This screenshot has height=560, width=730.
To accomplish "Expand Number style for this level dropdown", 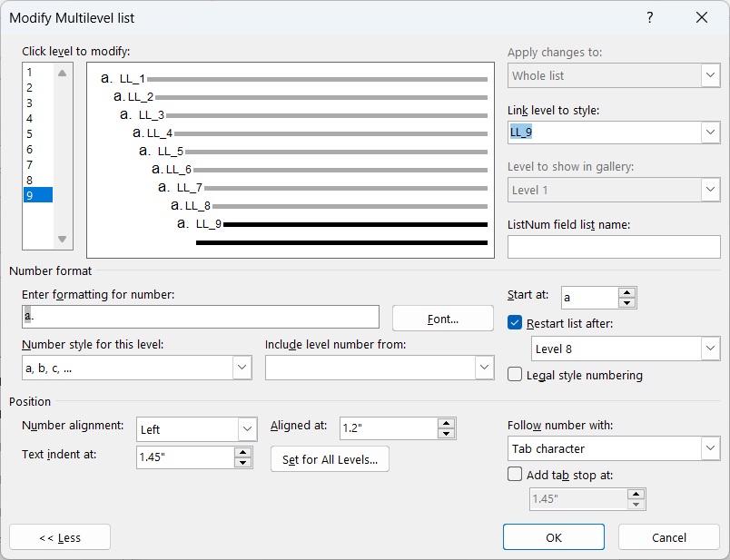I will pyautogui.click(x=242, y=368).
